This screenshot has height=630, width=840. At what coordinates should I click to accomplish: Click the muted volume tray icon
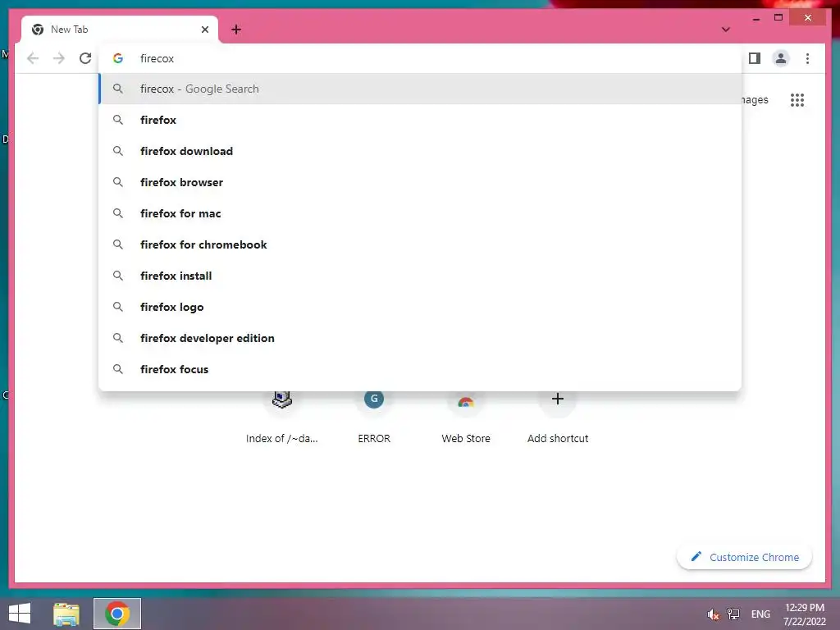click(x=713, y=614)
